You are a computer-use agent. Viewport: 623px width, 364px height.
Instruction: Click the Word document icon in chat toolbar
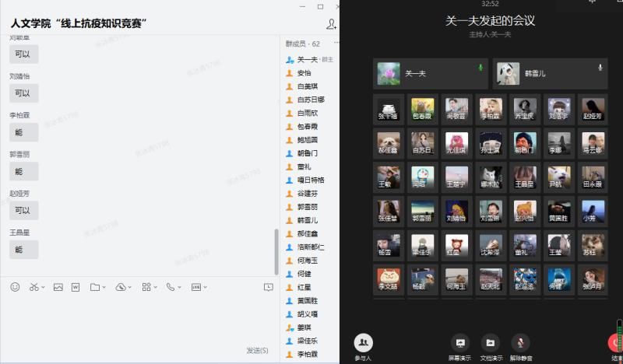(x=76, y=287)
